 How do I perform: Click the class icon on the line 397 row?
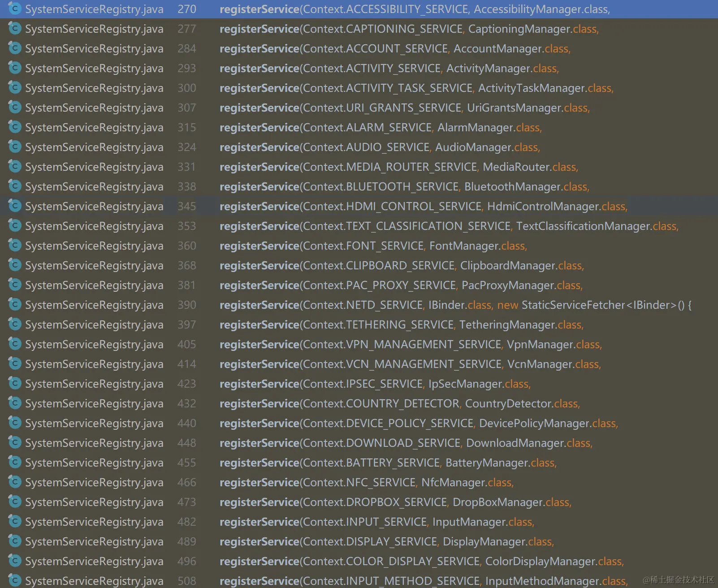(15, 324)
